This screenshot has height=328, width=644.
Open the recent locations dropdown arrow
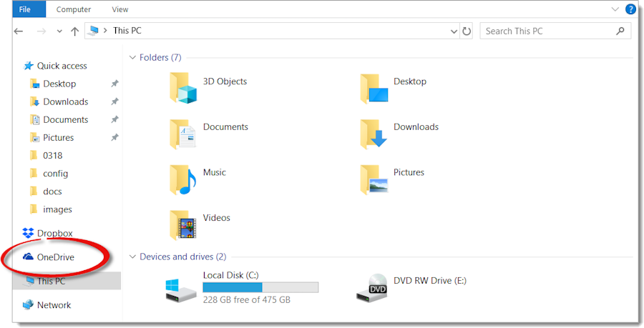click(x=59, y=31)
